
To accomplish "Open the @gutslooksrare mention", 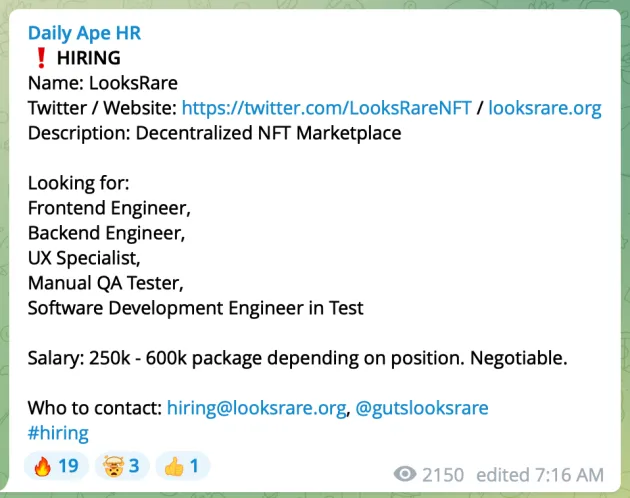I will pyautogui.click(x=422, y=408).
